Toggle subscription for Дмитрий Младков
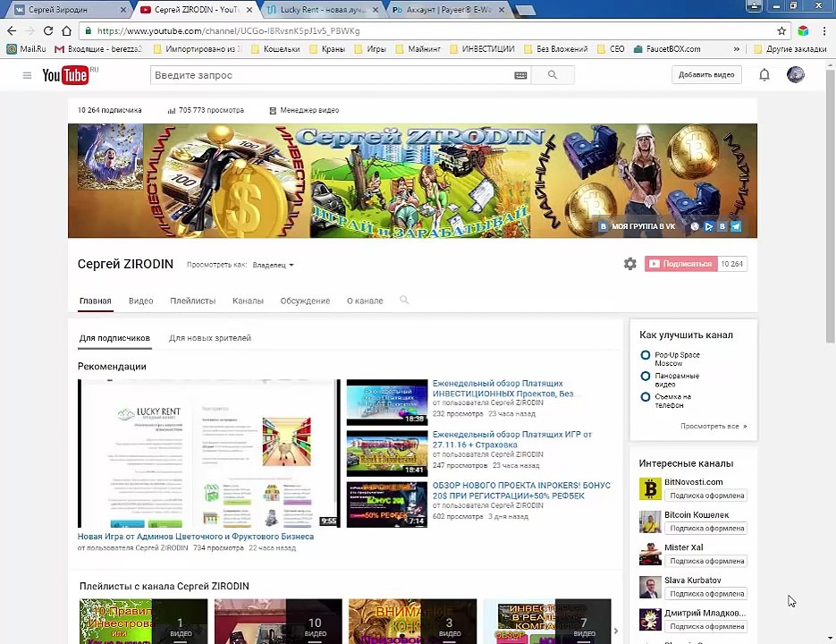Viewport: 836px width, 644px height. pyautogui.click(x=706, y=626)
